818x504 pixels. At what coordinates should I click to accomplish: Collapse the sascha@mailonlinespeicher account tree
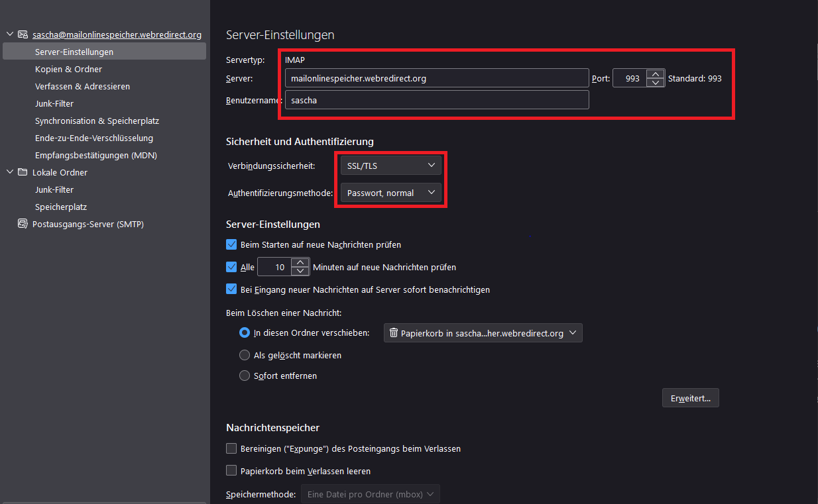9,34
